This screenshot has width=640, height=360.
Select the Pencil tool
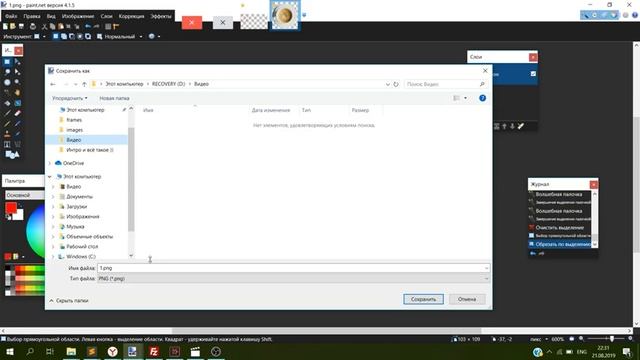coord(7,124)
